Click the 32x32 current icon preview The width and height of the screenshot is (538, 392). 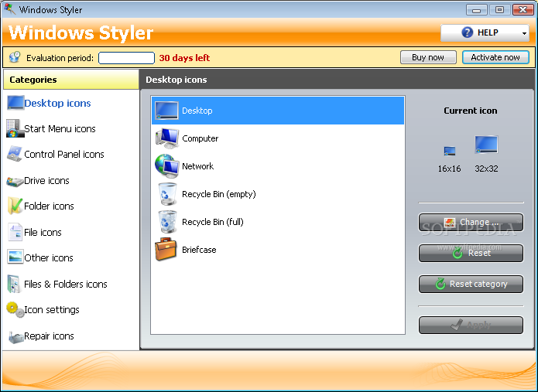click(x=486, y=145)
